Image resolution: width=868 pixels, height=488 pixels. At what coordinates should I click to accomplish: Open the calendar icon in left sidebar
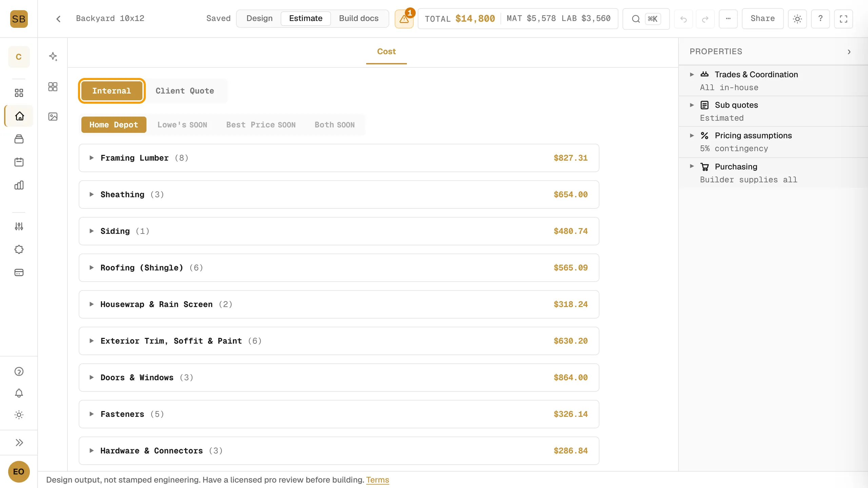(x=19, y=162)
